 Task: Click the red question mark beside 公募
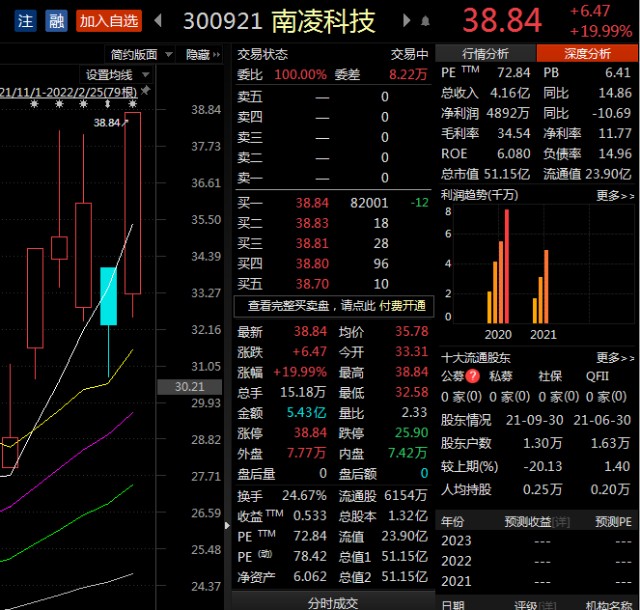click(472, 376)
